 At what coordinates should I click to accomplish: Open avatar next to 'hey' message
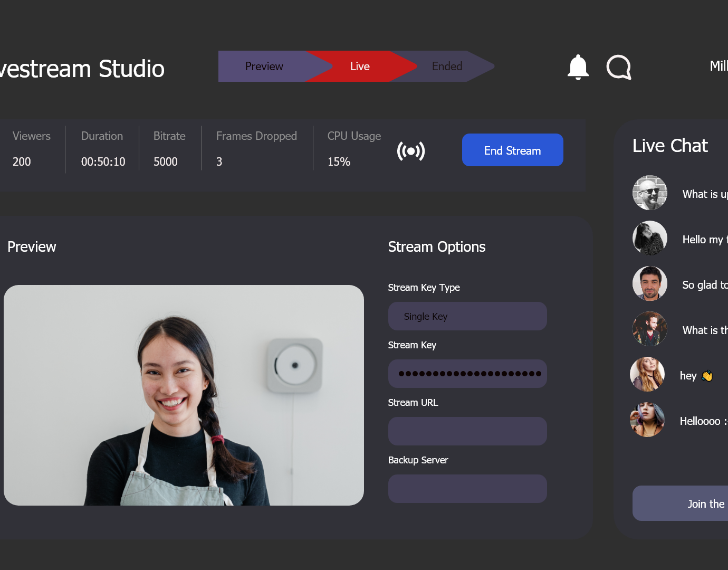[x=647, y=374]
